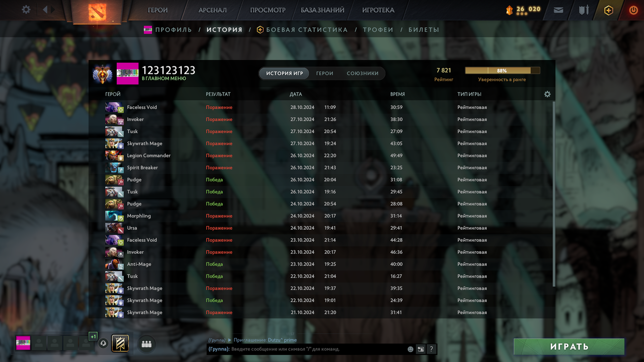
Task: Open the Dota Plus gold shield icon
Action: (609, 10)
